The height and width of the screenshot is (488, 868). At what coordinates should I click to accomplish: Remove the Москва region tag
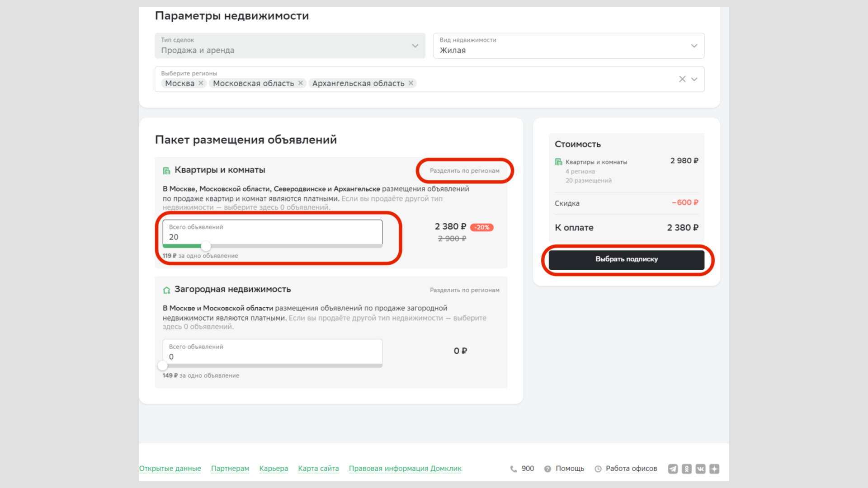pyautogui.click(x=201, y=83)
